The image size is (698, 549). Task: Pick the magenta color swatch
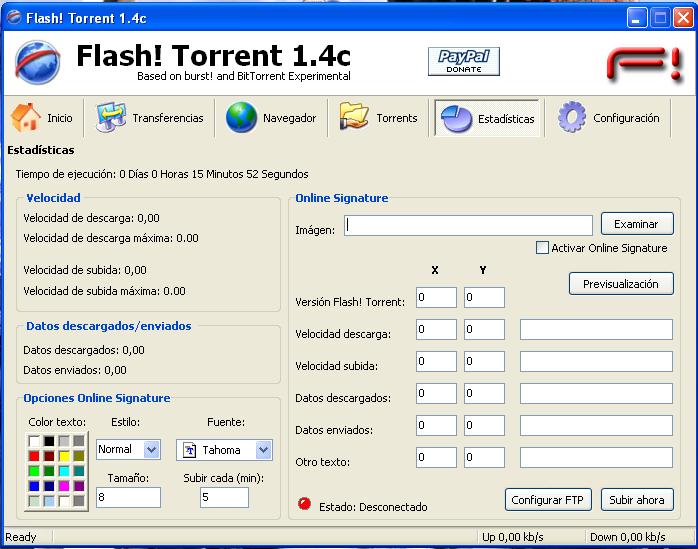pos(64,486)
